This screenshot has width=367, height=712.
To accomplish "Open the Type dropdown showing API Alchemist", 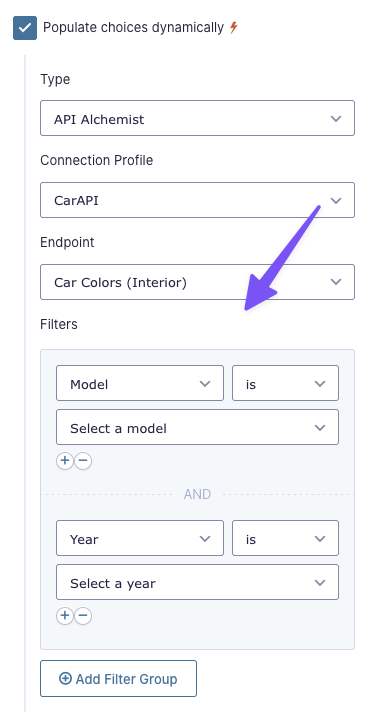I will pyautogui.click(x=197, y=118).
